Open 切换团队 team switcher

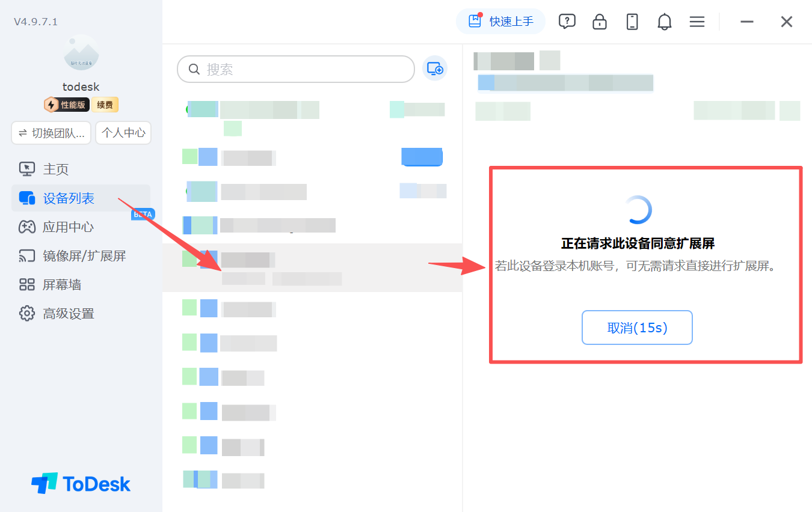point(51,133)
